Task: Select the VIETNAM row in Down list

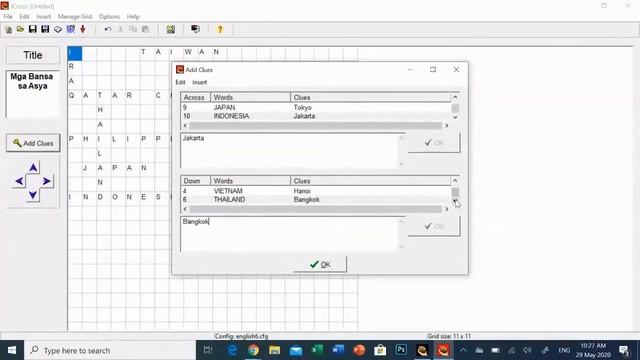Action: [x=316, y=191]
